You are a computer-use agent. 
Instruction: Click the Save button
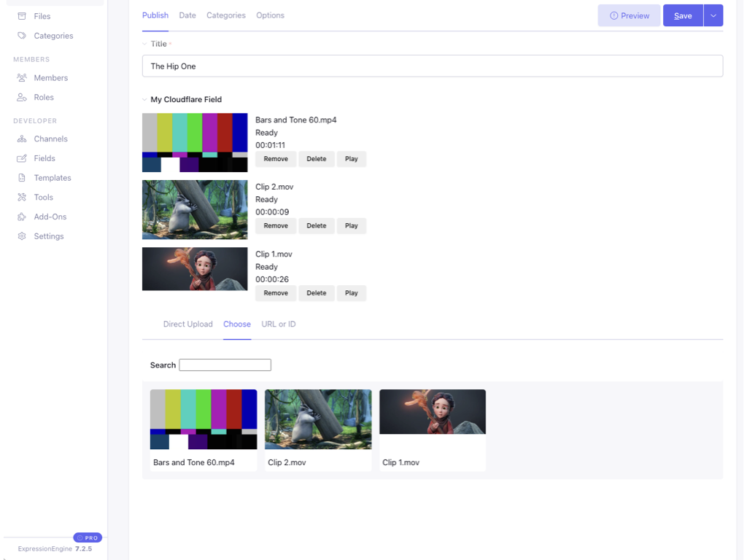pos(683,16)
